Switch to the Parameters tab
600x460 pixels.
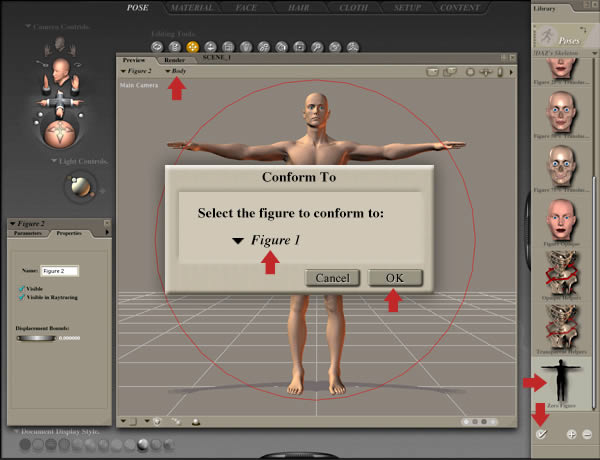(x=28, y=233)
